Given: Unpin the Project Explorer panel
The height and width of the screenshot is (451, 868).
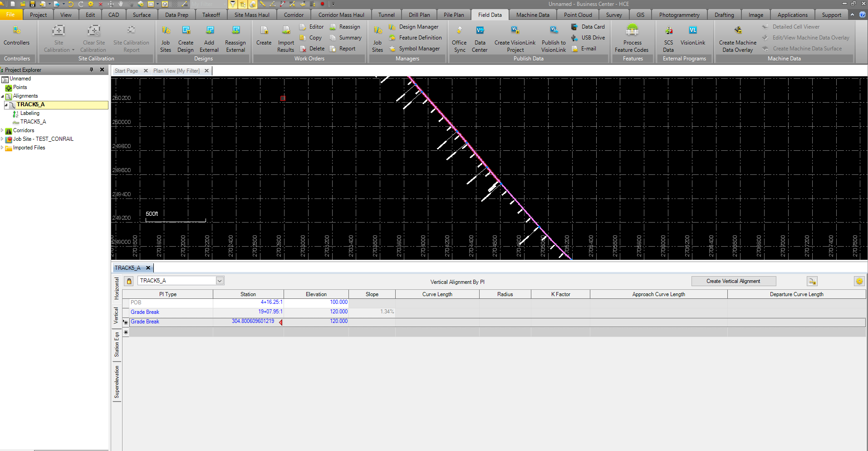Looking at the screenshot, I should (91, 69).
